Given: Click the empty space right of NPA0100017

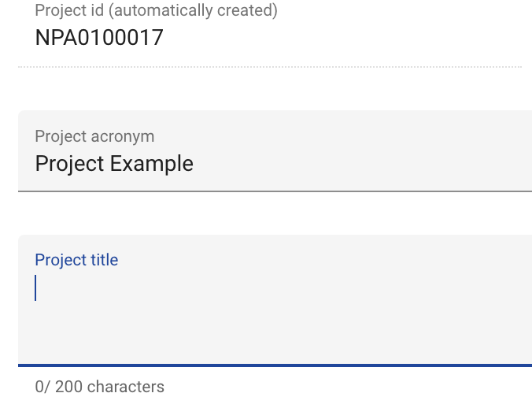Looking at the screenshot, I should (338, 38).
